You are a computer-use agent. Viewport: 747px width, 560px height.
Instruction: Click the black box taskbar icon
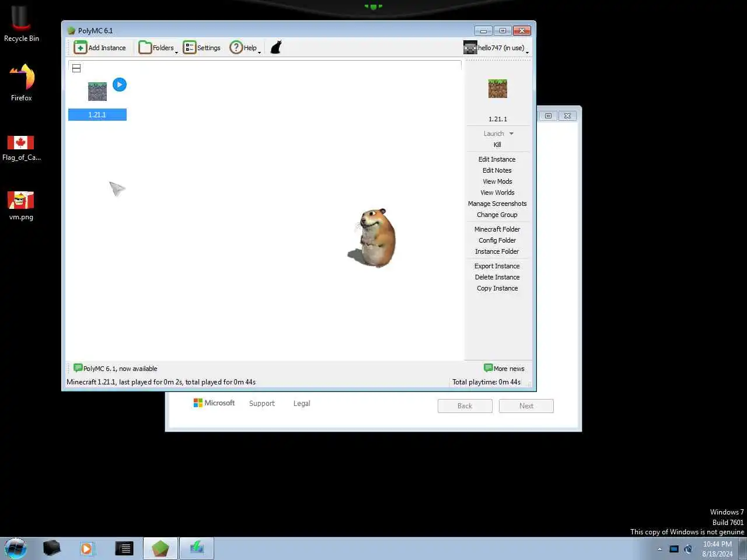click(x=51, y=548)
